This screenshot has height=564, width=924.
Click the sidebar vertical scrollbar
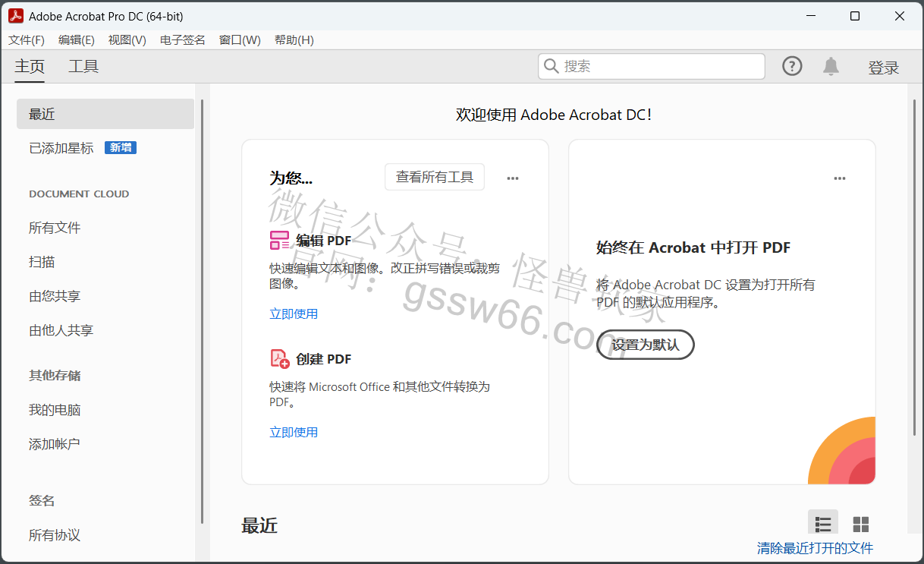coord(202,311)
